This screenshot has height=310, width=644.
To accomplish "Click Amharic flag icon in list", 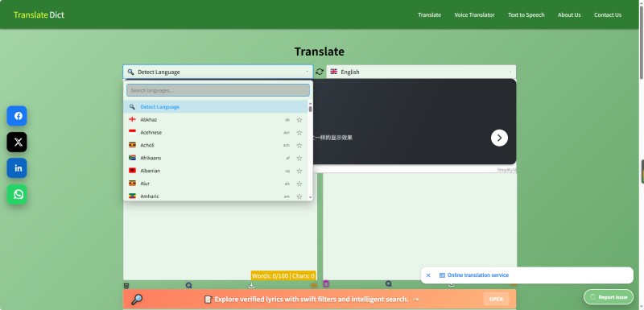I will pos(132,196).
